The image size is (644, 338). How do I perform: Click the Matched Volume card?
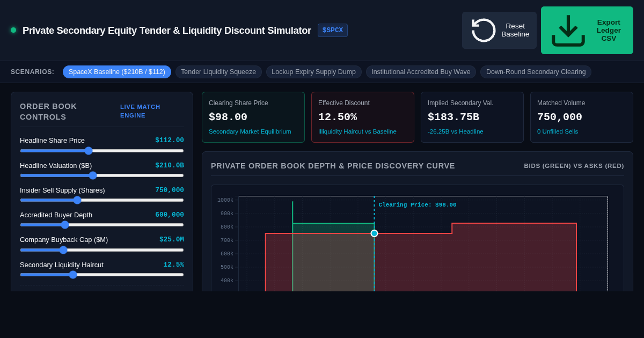pos(582,117)
